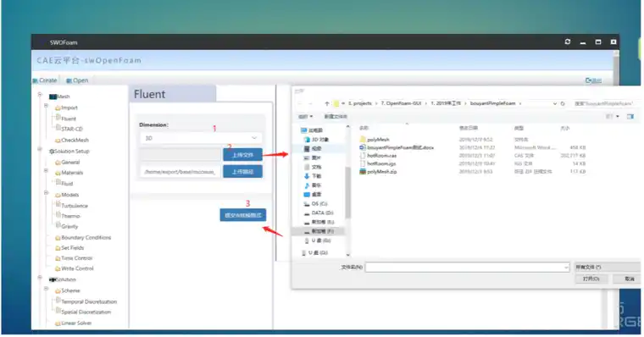Viewport: 644px width, 337px height.
Task: Click the Open toolbar item
Action: pyautogui.click(x=77, y=80)
